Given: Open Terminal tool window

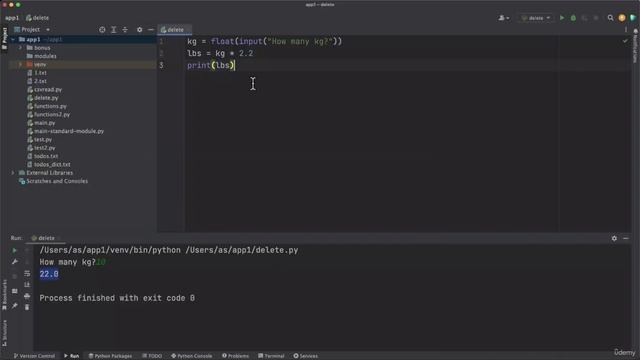Looking at the screenshot, I should 271,356.
